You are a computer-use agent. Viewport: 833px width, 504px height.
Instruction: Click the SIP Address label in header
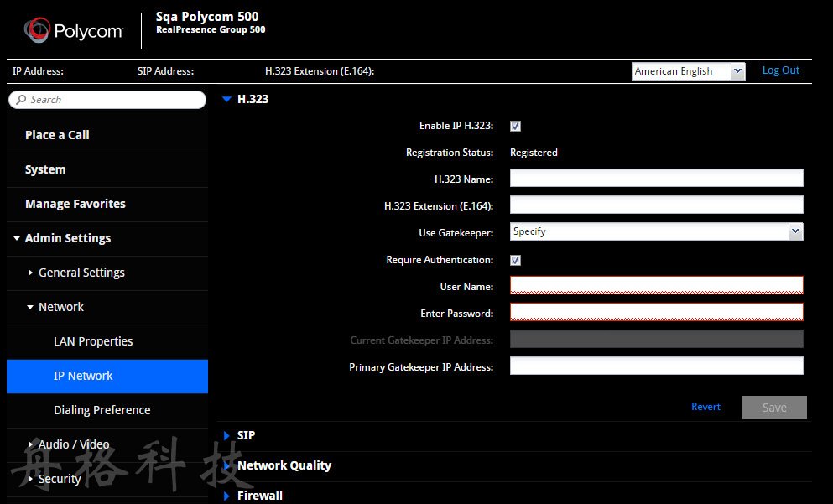coord(166,71)
